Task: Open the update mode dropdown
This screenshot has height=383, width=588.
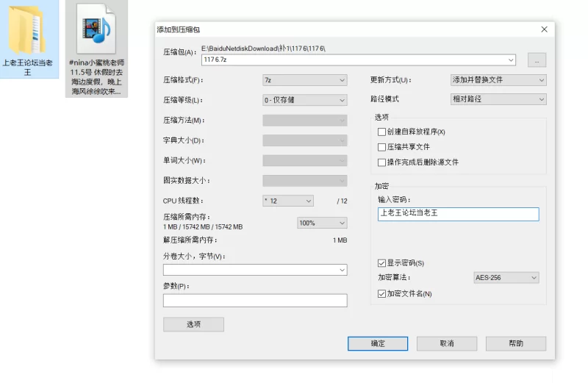Action: [x=498, y=80]
